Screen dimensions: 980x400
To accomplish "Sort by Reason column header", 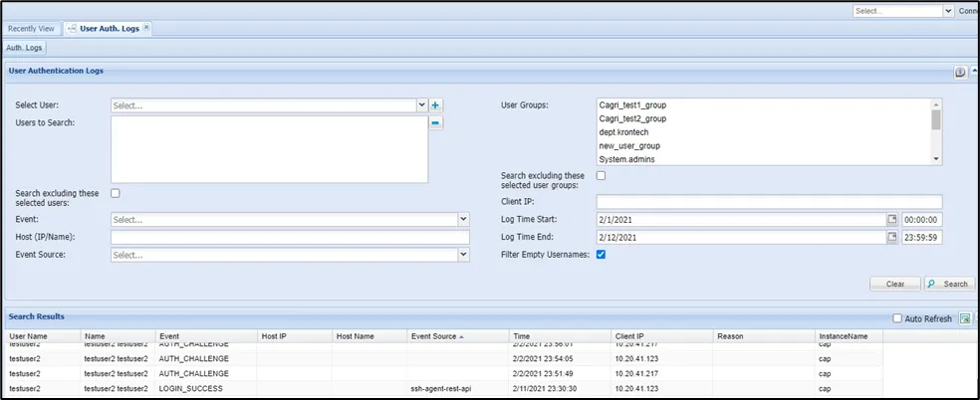I will (764, 336).
